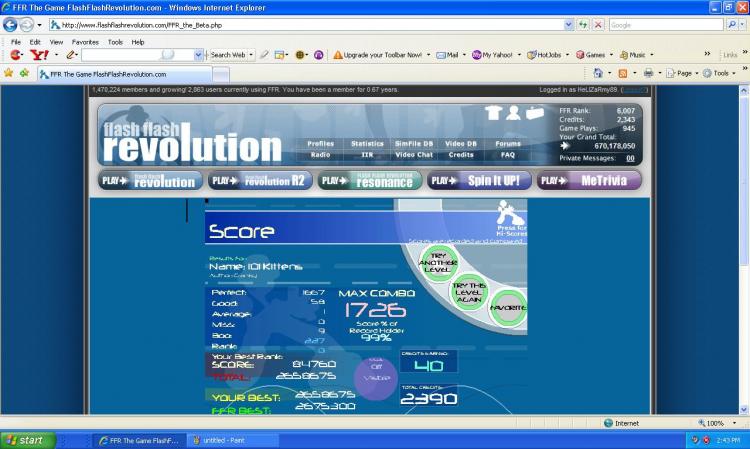The image size is (750, 449).
Task: Click the t-shirt icon in FFR header
Action: 493,113
